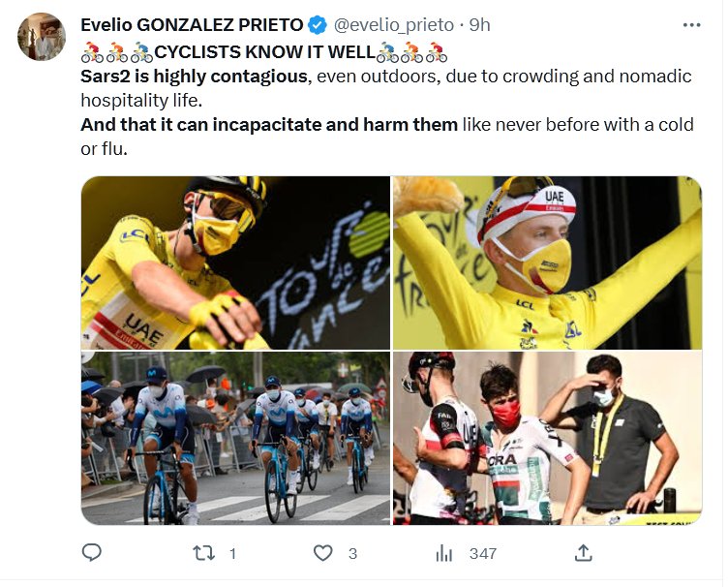
Task: Click the bold "Sars2 is highly contagious" text
Action: [x=193, y=76]
